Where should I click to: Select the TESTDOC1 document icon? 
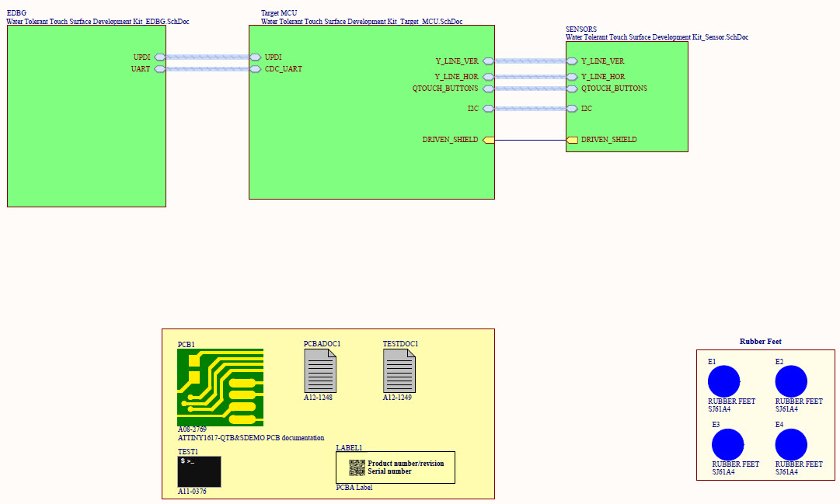pyautogui.click(x=399, y=371)
